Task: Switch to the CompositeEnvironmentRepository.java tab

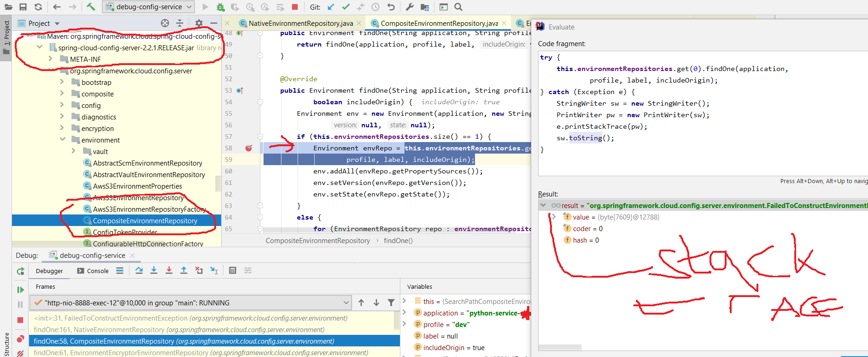Action: [439, 23]
